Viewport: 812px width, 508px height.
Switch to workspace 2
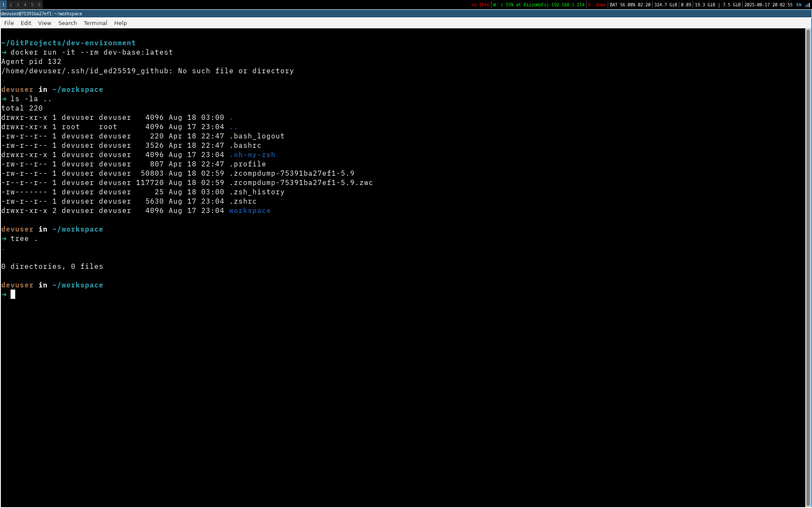tap(11, 5)
